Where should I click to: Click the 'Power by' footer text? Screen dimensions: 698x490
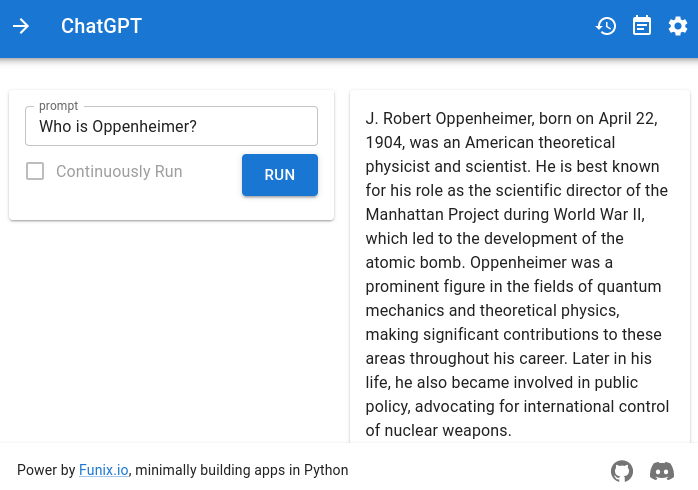pos(46,470)
